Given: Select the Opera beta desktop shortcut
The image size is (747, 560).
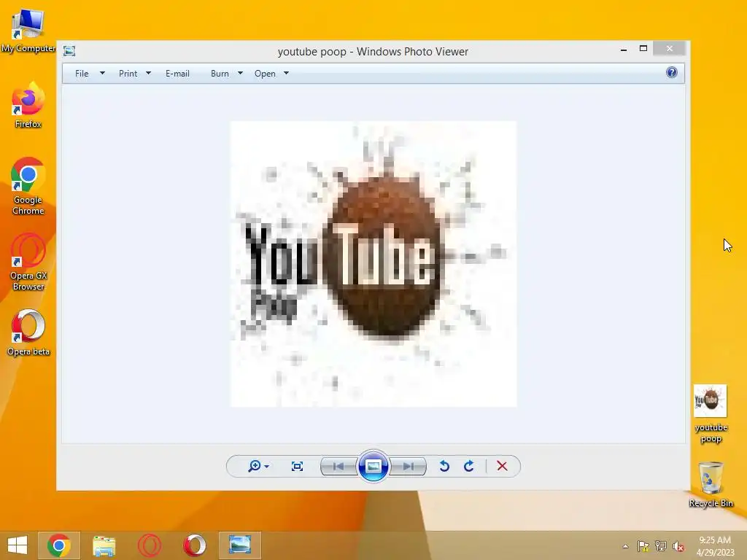Looking at the screenshot, I should tap(28, 332).
